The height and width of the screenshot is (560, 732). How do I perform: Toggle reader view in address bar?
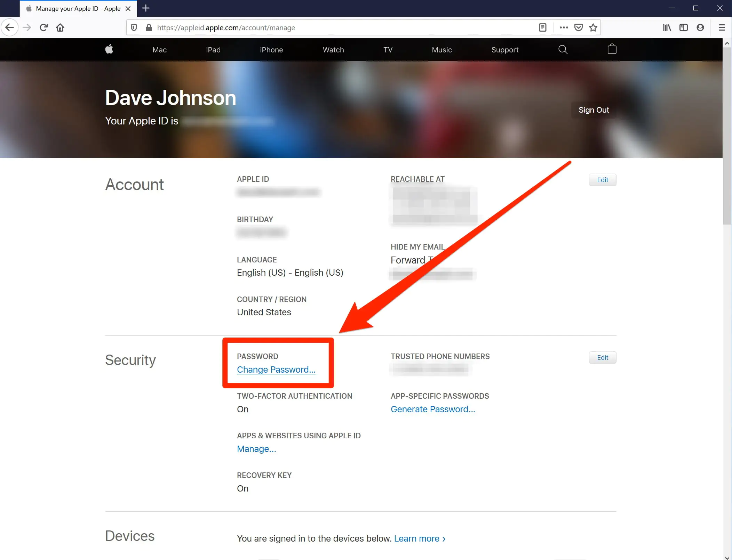pos(542,27)
